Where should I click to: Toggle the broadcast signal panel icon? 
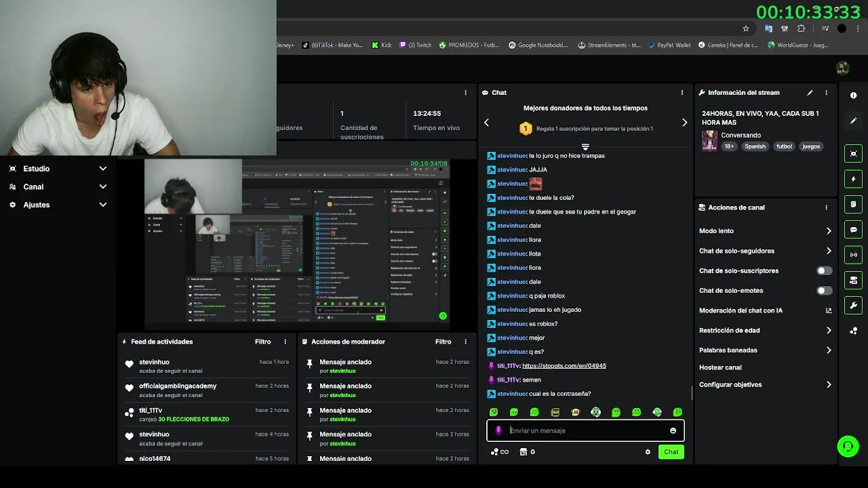point(853,255)
